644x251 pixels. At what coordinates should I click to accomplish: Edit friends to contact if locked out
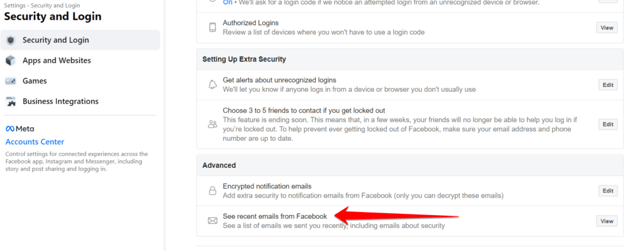[x=608, y=125]
